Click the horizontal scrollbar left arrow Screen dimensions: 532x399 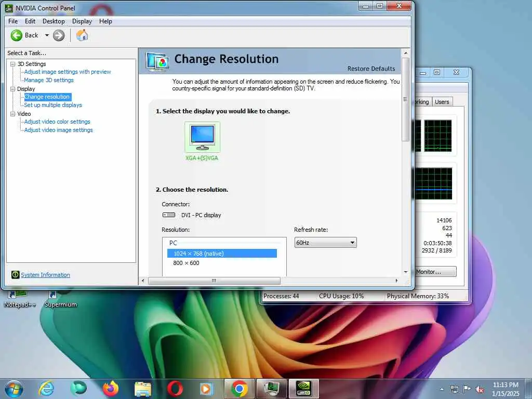pyautogui.click(x=143, y=281)
